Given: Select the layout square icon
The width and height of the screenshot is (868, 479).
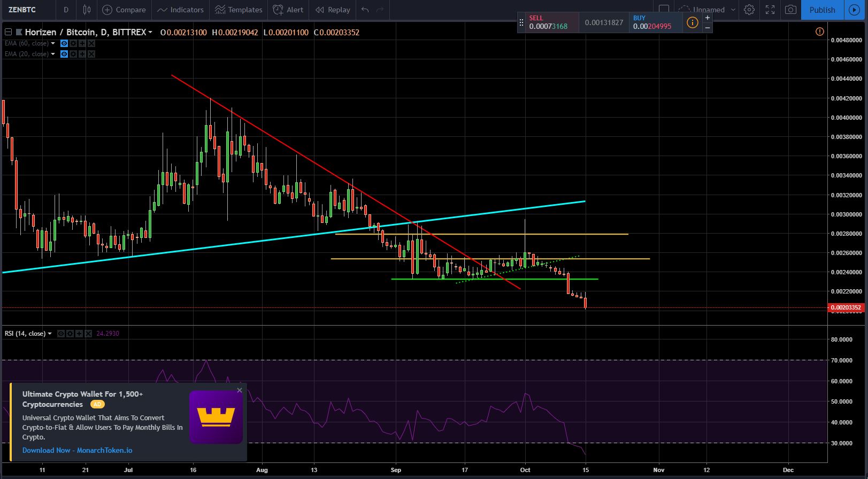Looking at the screenshot, I should pyautogui.click(x=664, y=9).
